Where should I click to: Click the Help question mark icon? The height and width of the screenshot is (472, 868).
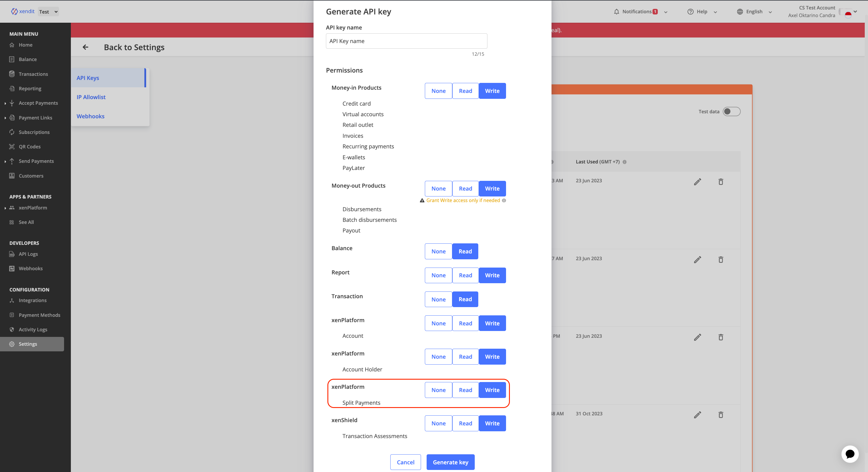[690, 12]
